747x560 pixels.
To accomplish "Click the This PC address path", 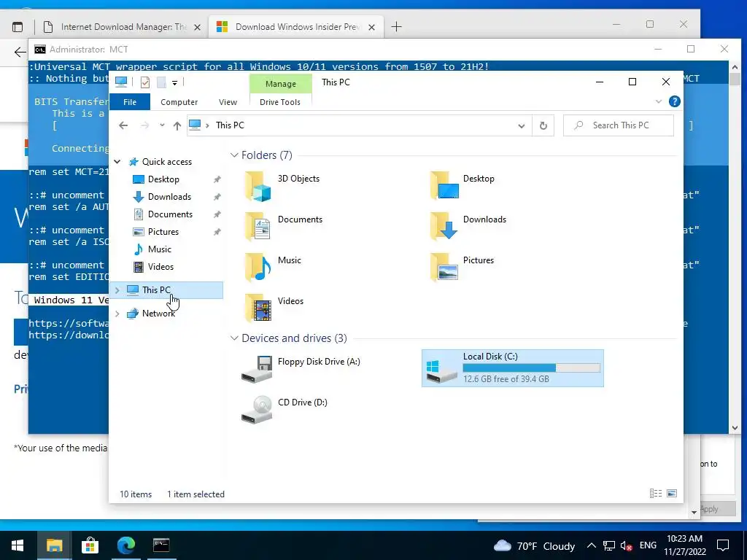I will 230,125.
